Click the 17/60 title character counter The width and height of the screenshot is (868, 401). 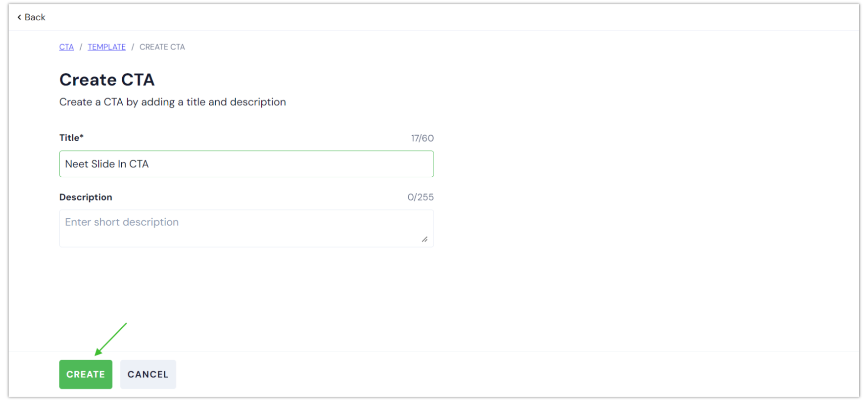(x=422, y=138)
